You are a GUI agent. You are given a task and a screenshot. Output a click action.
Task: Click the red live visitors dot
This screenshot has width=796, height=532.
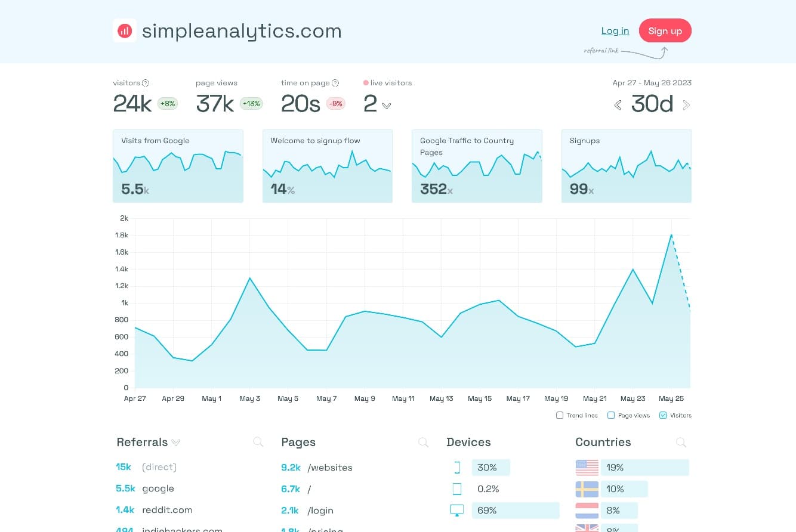tap(366, 83)
